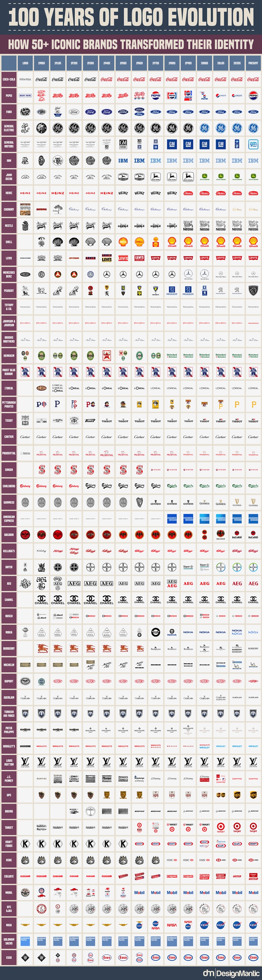Click the IBM logo in the 1950s column
The width and height of the screenshot is (262, 980).
pos(123,161)
